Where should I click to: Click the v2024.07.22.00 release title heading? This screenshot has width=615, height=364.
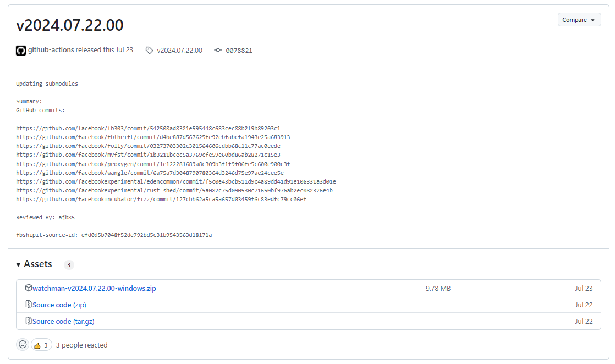point(70,25)
